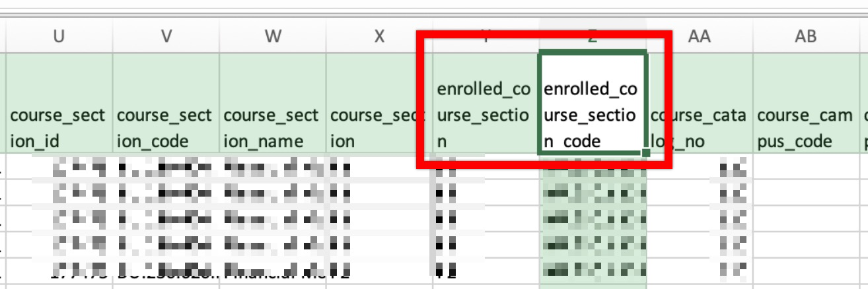This screenshot has width=868, height=289.
Task: Select column U header
Action: [x=59, y=36]
